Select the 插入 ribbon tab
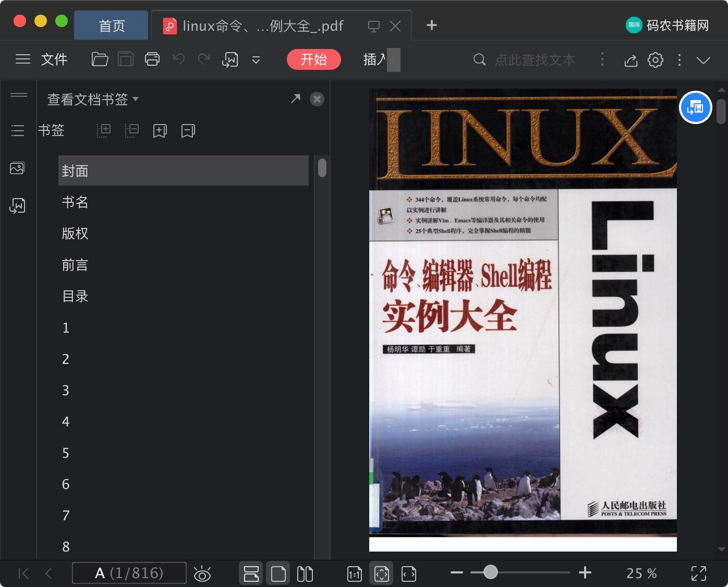The image size is (728, 587). pyautogui.click(x=375, y=59)
